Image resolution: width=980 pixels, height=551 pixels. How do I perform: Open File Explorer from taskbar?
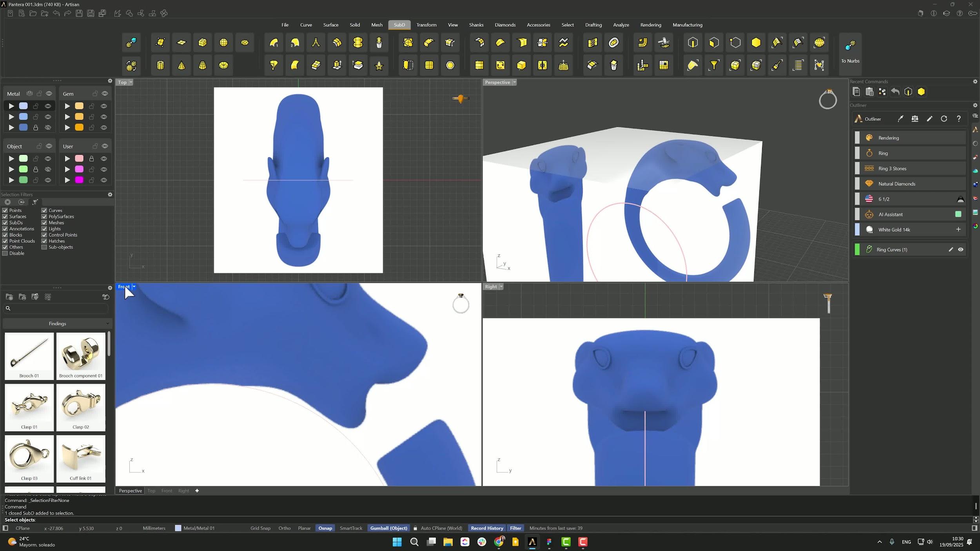(x=448, y=542)
